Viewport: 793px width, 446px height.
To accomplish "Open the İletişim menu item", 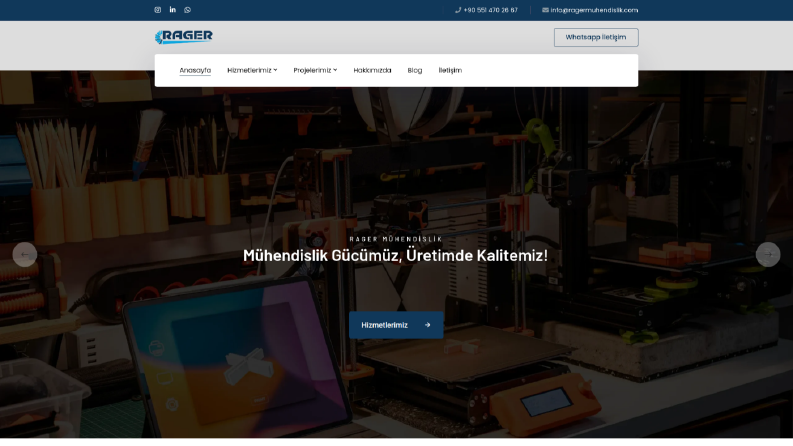I will point(450,70).
